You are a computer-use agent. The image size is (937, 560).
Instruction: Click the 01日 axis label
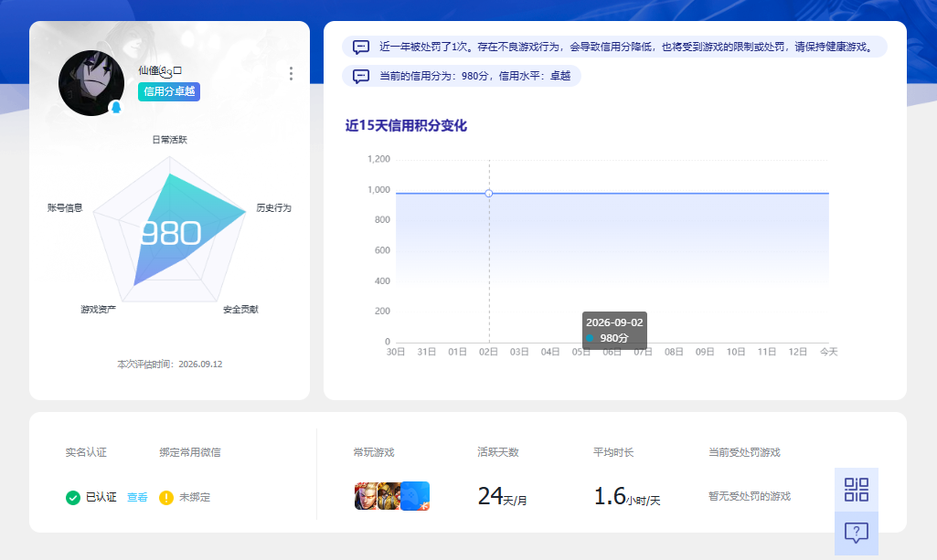[x=458, y=353]
